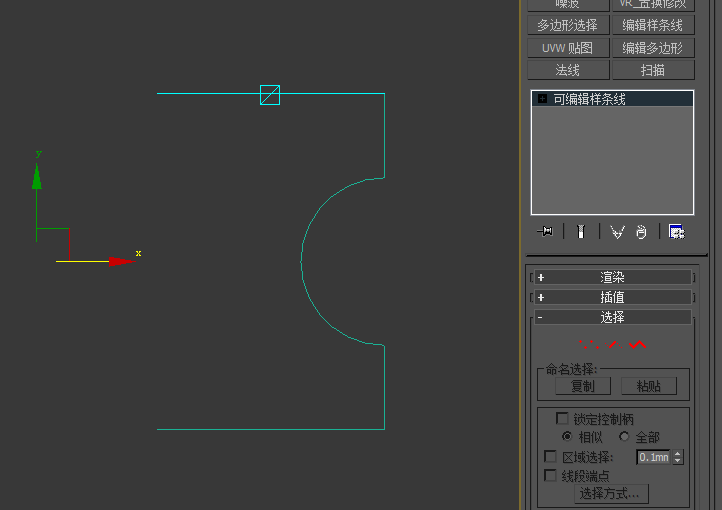Image resolution: width=722 pixels, height=510 pixels.
Task: Click the Pin Stack icon
Action: pyautogui.click(x=545, y=232)
